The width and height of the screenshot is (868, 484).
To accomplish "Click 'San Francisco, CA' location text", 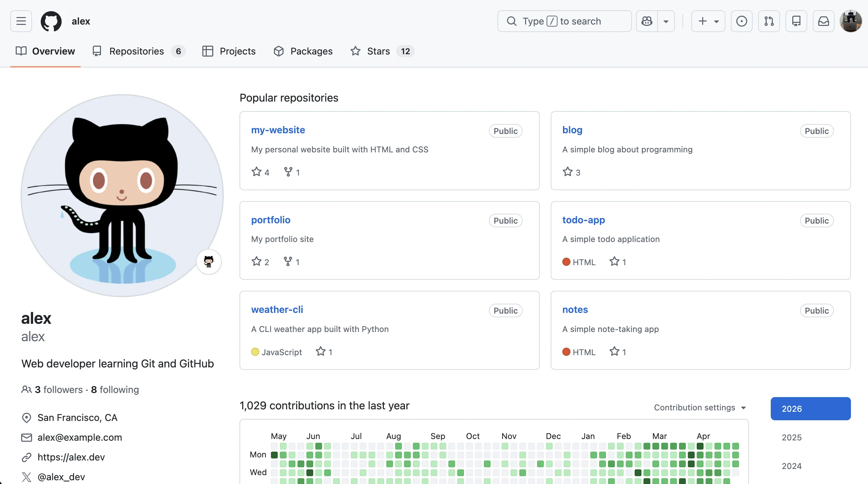I will coord(77,418).
